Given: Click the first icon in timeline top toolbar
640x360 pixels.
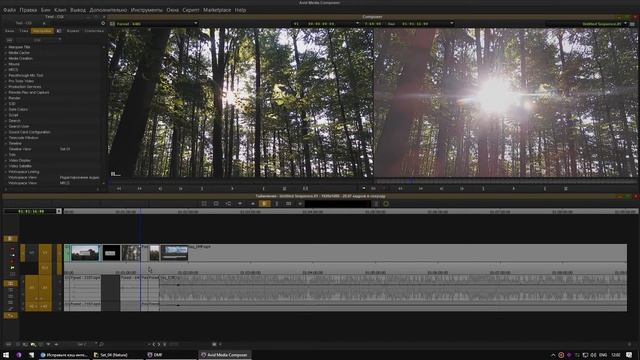Looking at the screenshot, I should (x=204, y=204).
